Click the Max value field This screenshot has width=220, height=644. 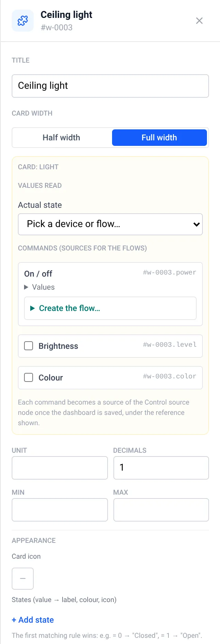(161, 510)
